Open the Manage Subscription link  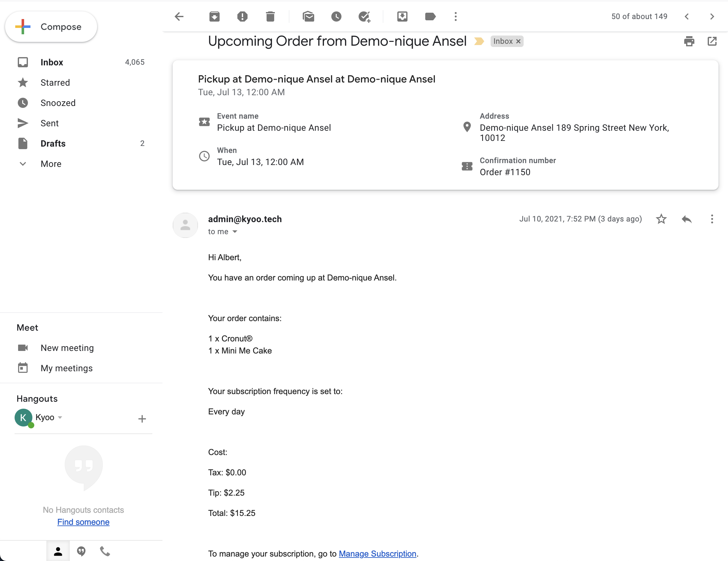coord(377,553)
